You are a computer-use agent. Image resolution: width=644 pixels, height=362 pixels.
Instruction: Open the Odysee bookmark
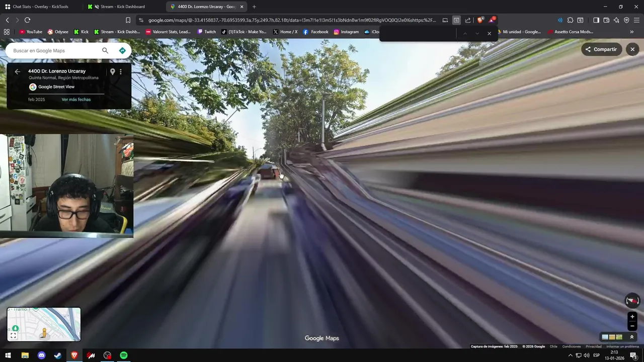(58, 32)
